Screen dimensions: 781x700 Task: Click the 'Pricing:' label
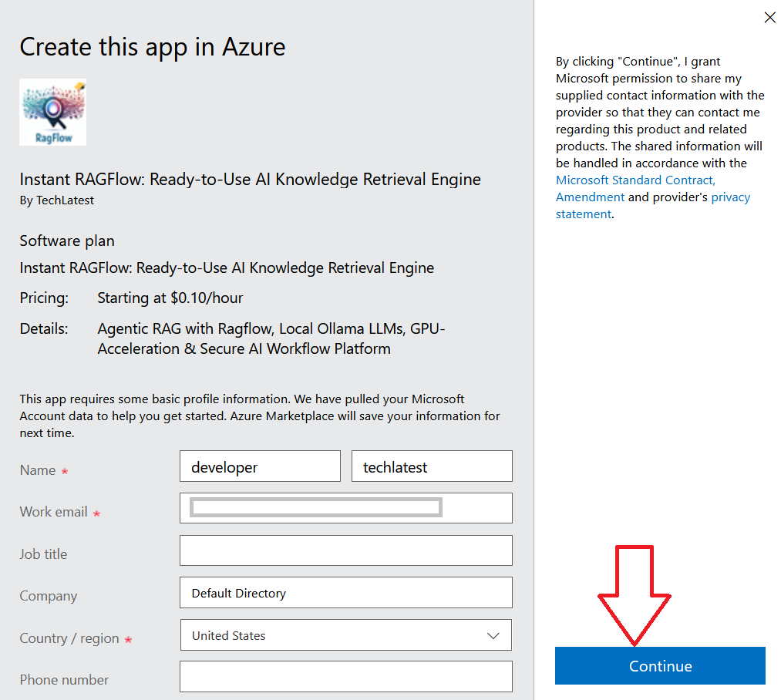pyautogui.click(x=44, y=298)
